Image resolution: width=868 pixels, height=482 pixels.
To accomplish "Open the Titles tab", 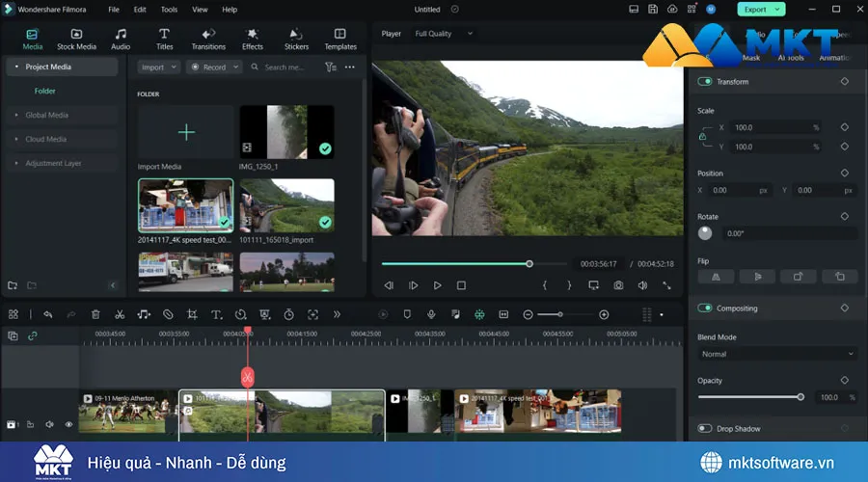I will [164, 40].
